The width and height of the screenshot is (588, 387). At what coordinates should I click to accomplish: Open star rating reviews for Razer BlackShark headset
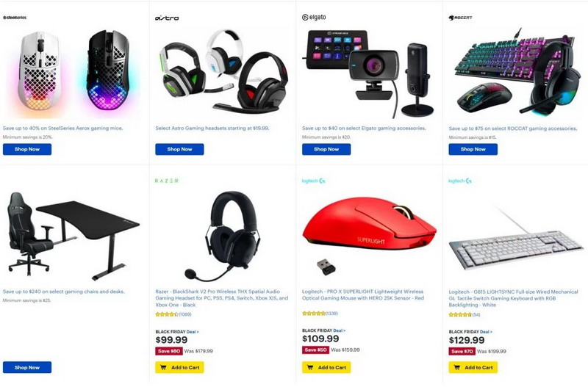[x=173, y=314]
